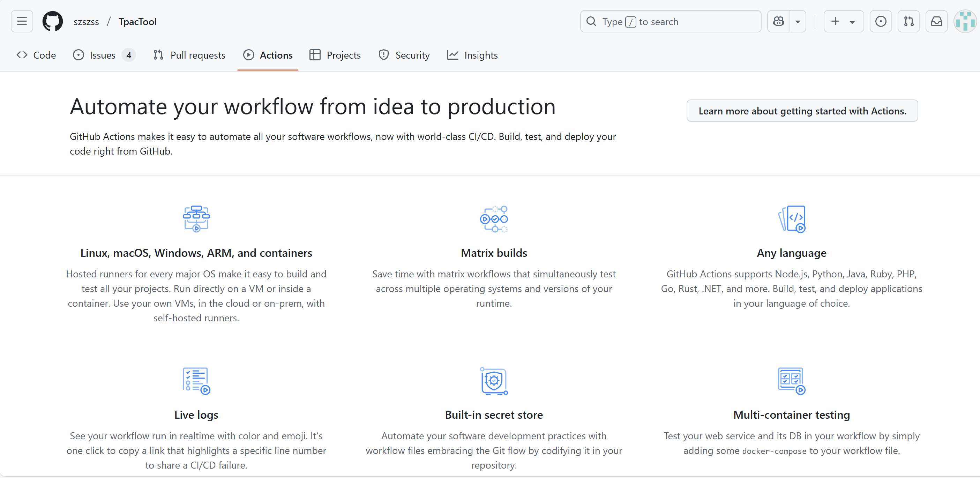980x478 pixels.
Task: Open the Insights tab
Action: pos(472,55)
